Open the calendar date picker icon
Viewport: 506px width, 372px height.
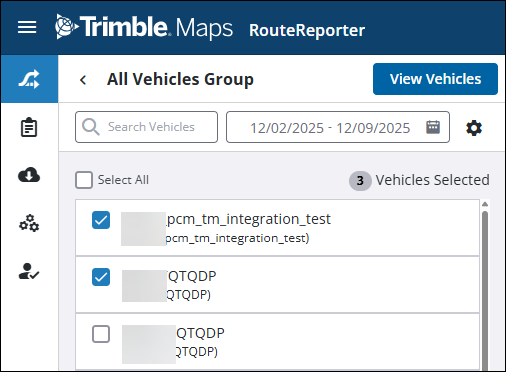click(433, 127)
